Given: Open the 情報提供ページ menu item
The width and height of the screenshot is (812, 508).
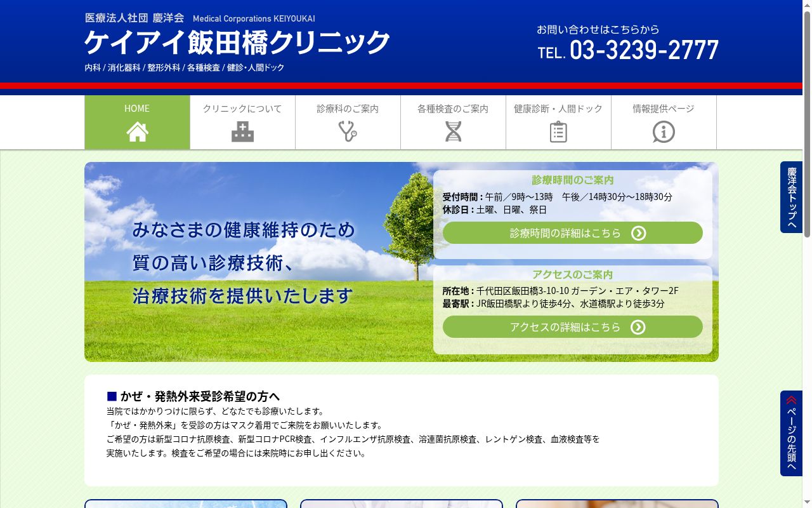Looking at the screenshot, I should point(664,123).
